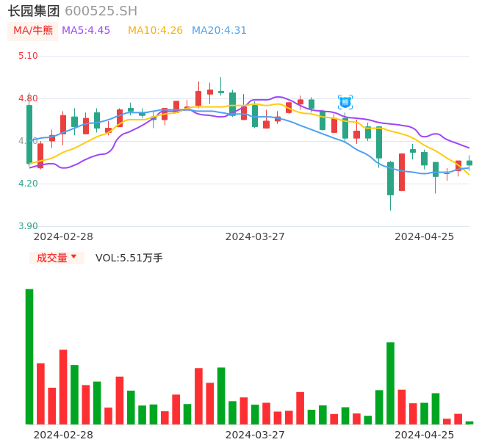504x445 pixels.
Task: Toggle the MA20:4.31 legend line
Action: pyautogui.click(x=219, y=31)
